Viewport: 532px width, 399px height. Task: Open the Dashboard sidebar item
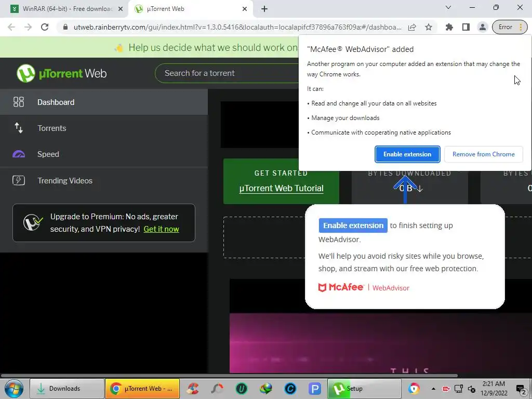pyautogui.click(x=104, y=102)
